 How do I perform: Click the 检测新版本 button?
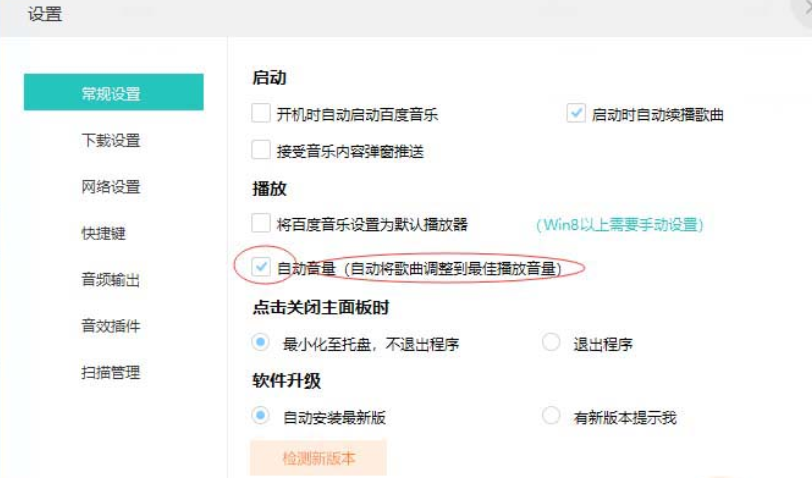click(319, 459)
